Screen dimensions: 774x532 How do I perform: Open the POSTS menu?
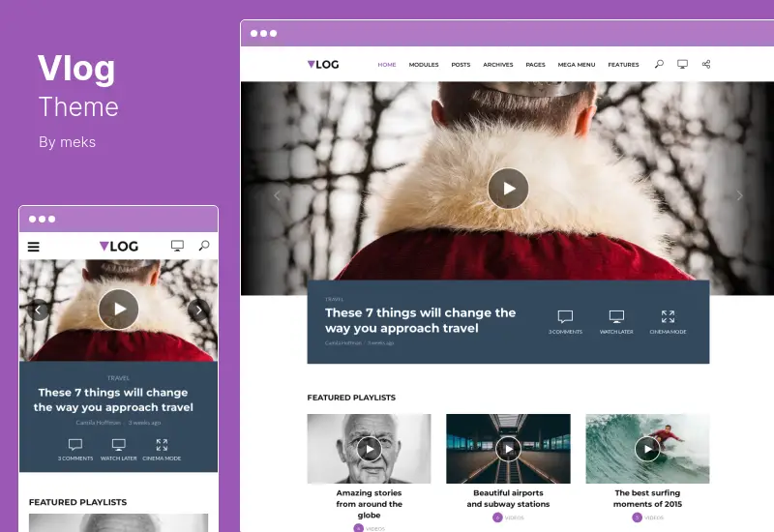coord(461,65)
